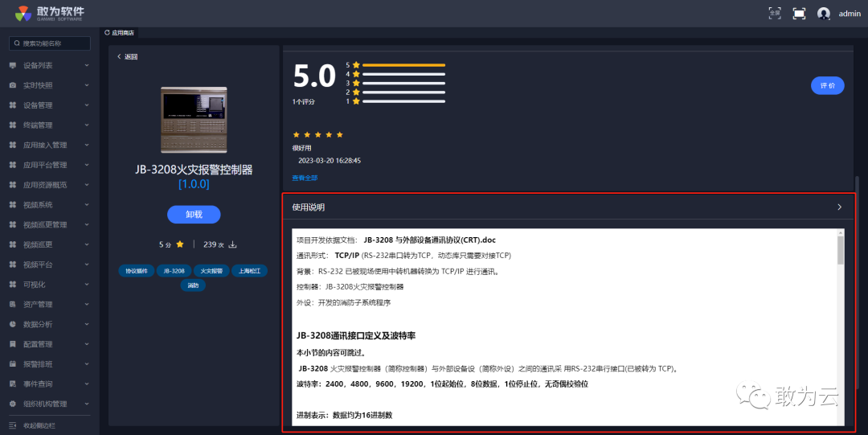Viewport: 868px width, 435px height.
Task: Click the JB-3208 tag
Action: click(x=174, y=271)
